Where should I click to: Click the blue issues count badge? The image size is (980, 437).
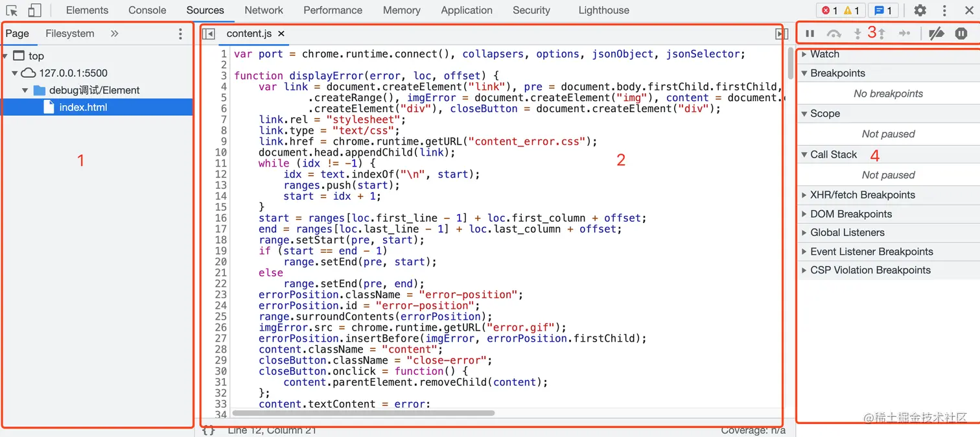pos(883,10)
